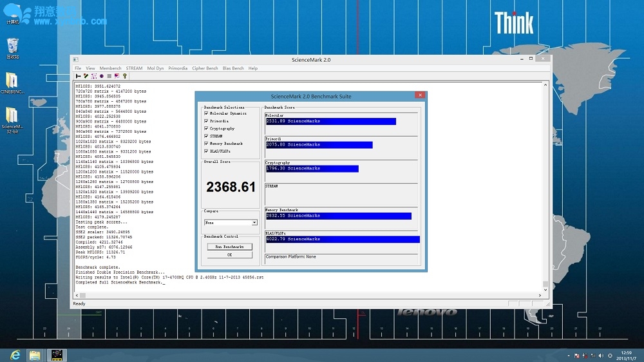Open the File menu
644x362 pixels.
pos(78,68)
